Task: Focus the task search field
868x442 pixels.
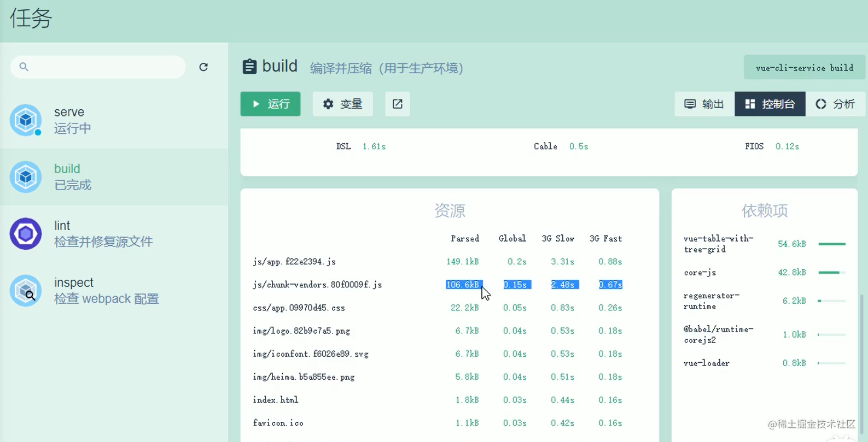Action: (x=98, y=67)
